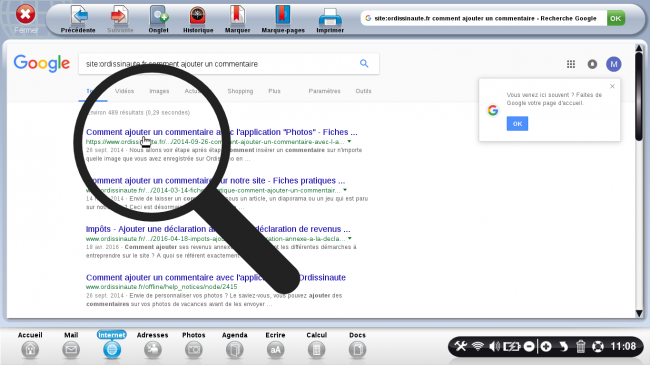The width and height of the screenshot is (650, 365).
Task: Open the Adresses contacts app
Action: pos(153,345)
